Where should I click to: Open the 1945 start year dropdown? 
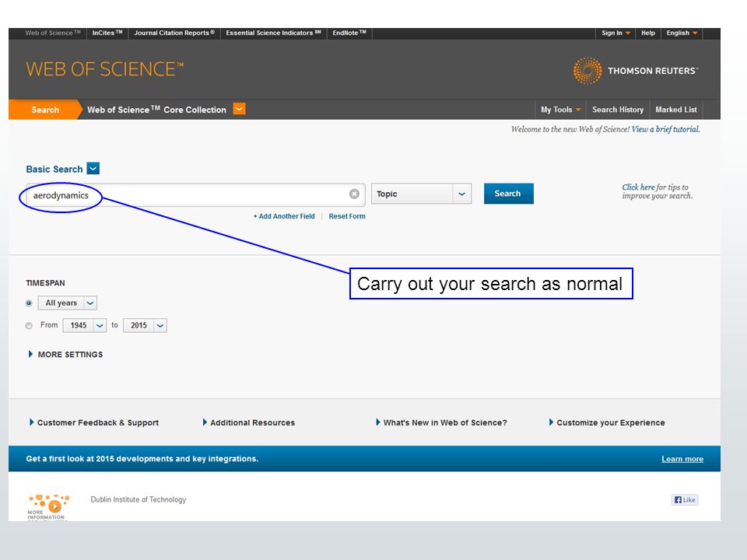[84, 325]
